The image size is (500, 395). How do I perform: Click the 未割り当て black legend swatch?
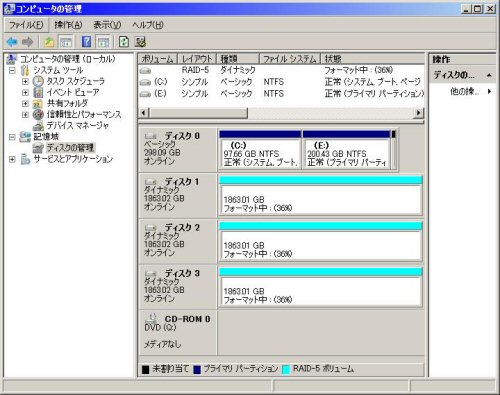click(146, 370)
